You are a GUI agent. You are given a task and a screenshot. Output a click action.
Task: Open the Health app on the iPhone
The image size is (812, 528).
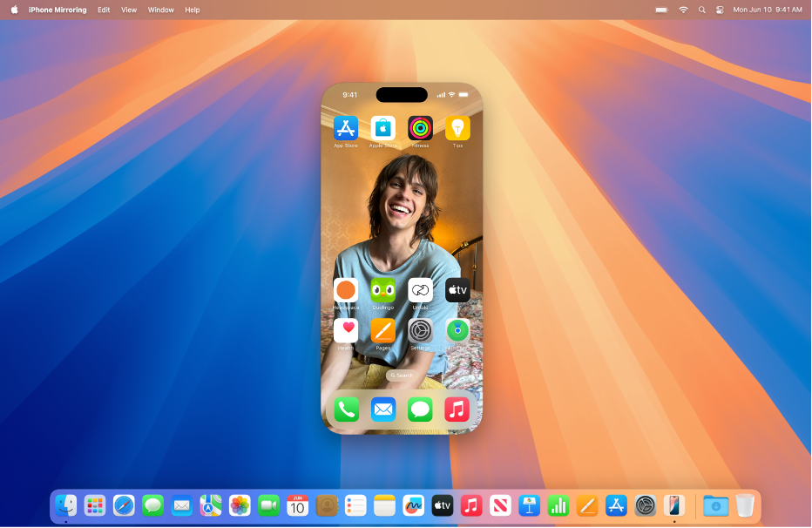[x=346, y=330]
